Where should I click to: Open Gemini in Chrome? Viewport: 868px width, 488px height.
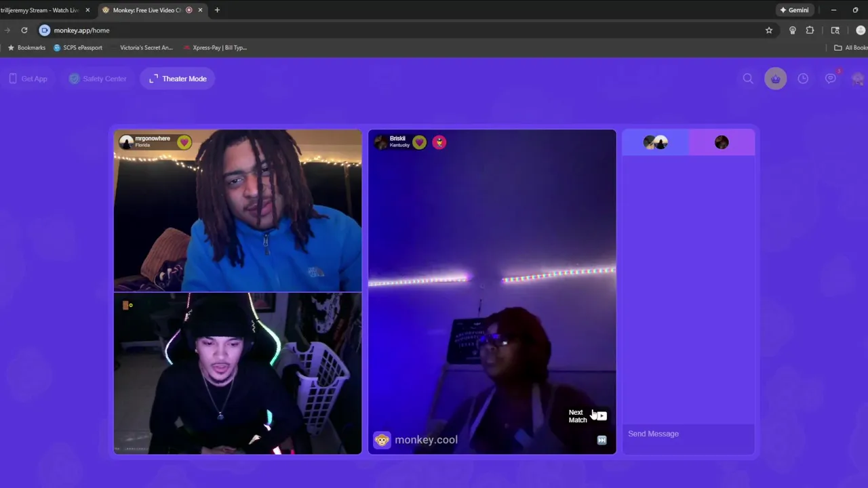tap(794, 10)
